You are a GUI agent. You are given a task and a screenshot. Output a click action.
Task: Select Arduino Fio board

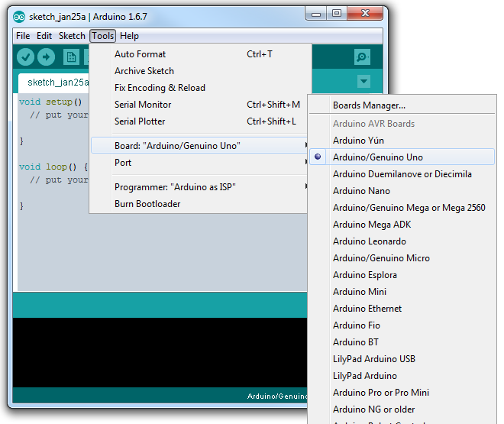click(402, 325)
